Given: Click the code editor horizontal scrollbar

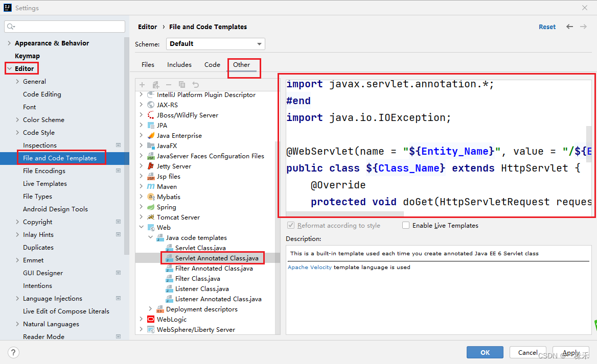Looking at the screenshot, I should 345,214.
